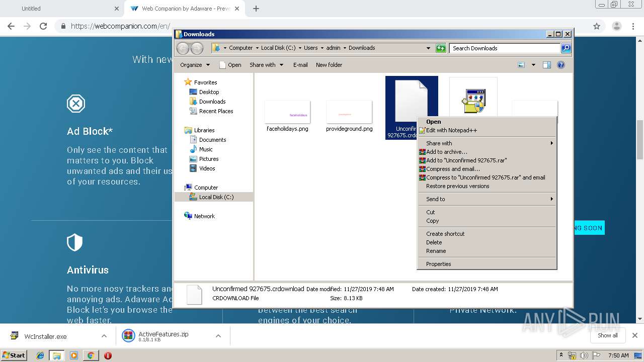Select Create shortcut
The height and width of the screenshot is (362, 644).
(487, 234)
